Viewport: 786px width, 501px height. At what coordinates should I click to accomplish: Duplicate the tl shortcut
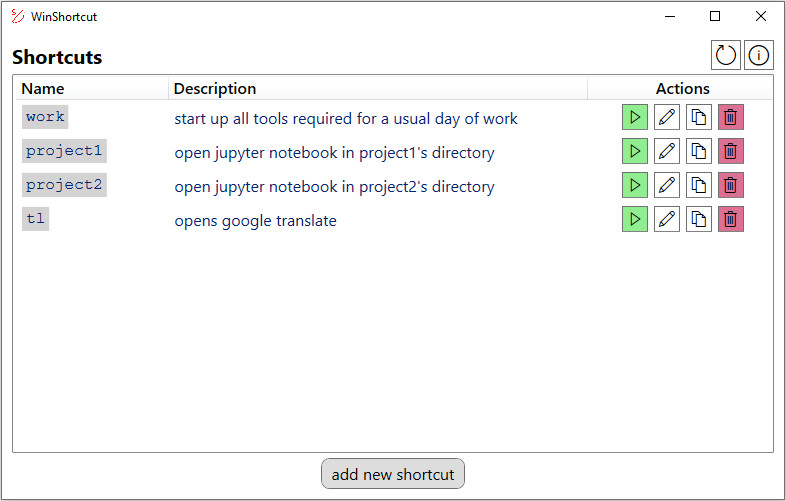point(699,220)
